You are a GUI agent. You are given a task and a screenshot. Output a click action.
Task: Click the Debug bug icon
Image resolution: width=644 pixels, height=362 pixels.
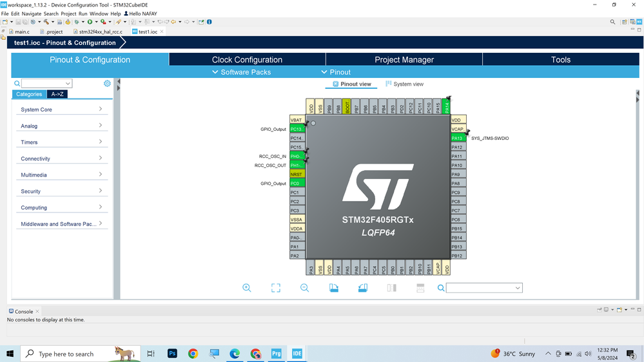pyautogui.click(x=77, y=22)
